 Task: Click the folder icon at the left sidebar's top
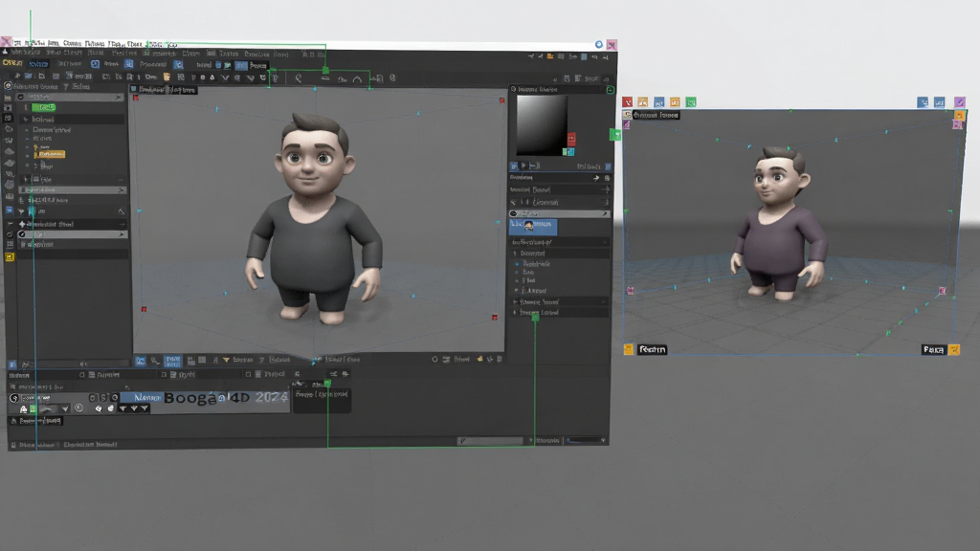[8, 98]
